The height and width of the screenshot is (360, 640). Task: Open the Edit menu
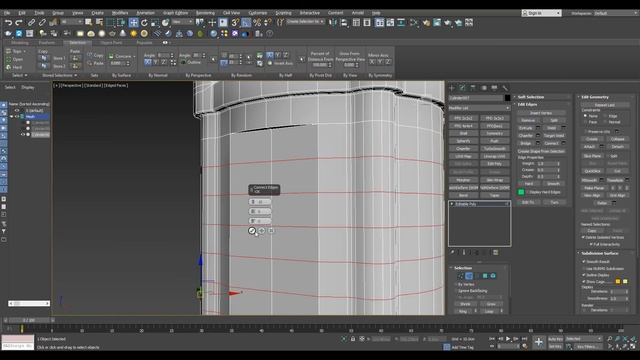(x=22, y=13)
